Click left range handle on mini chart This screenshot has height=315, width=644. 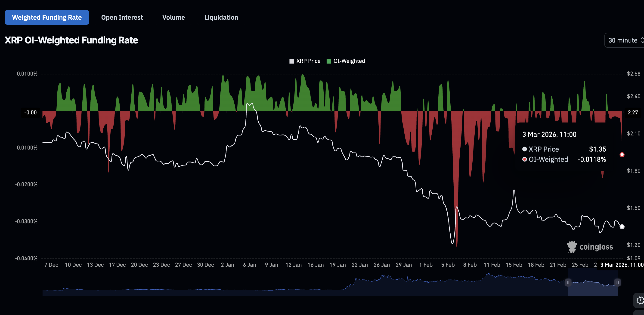(x=568, y=282)
